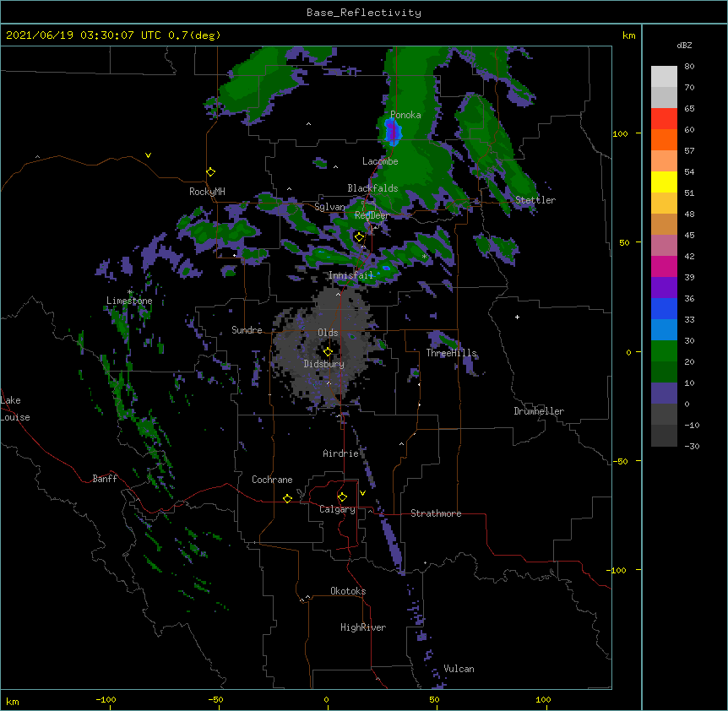Click the yellow v marker east of Calgary
The height and width of the screenshot is (711, 728).
click(x=362, y=493)
